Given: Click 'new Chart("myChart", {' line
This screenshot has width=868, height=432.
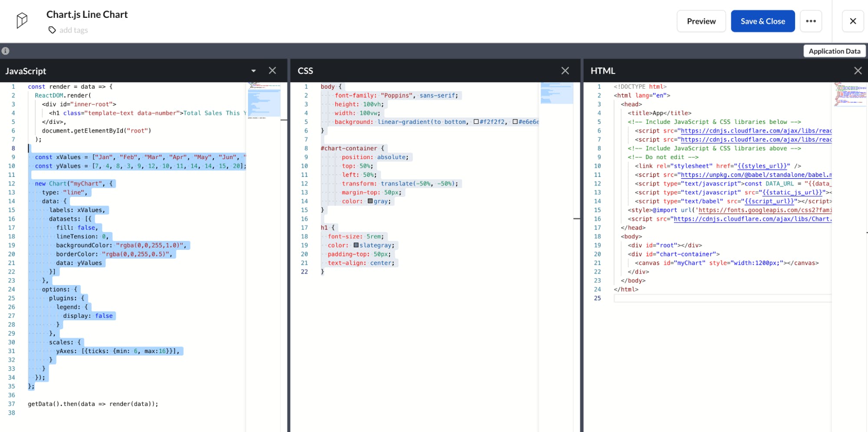Looking at the screenshot, I should pyautogui.click(x=74, y=184).
